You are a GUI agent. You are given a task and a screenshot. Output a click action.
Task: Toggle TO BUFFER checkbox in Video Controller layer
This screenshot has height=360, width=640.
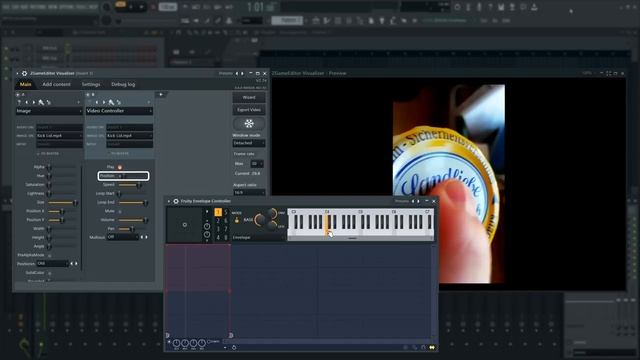(109, 153)
